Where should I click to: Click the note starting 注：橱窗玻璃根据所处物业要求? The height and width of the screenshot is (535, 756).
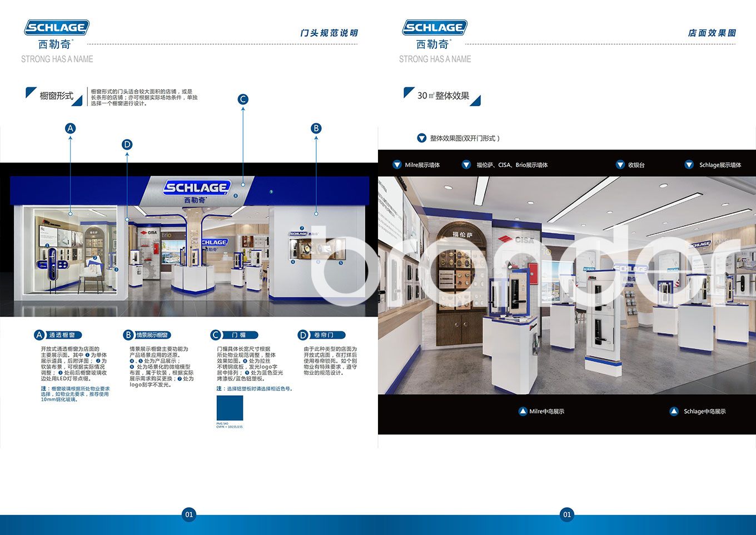pos(75,394)
